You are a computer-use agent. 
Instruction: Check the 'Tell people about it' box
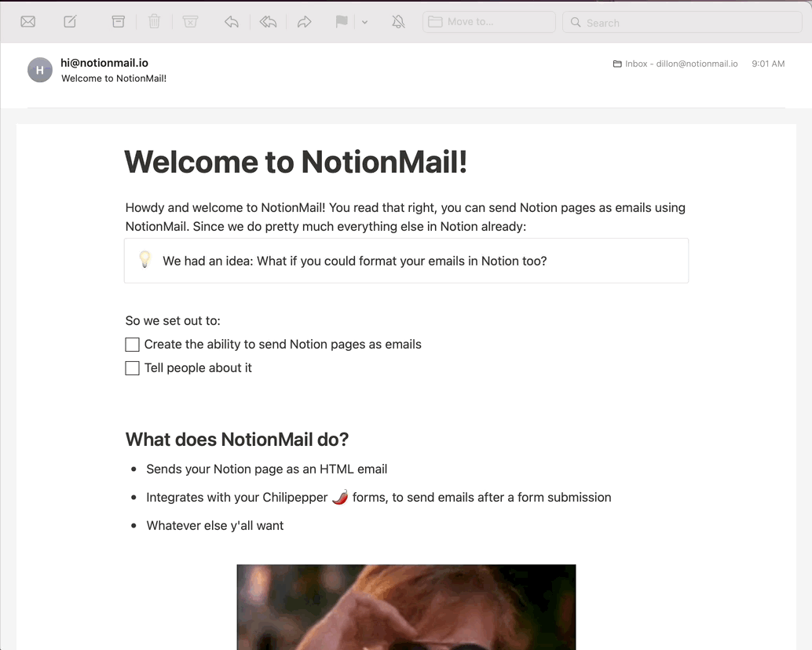tap(132, 368)
